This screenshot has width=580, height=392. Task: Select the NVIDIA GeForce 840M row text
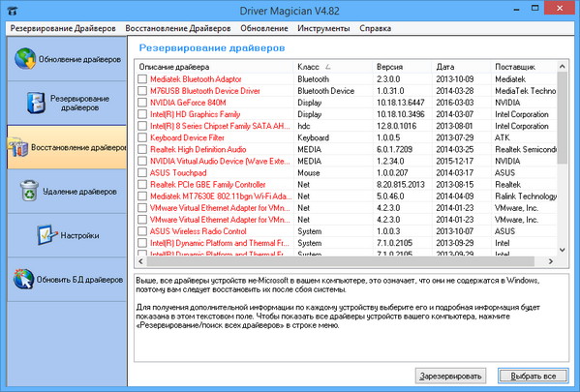tap(188, 103)
